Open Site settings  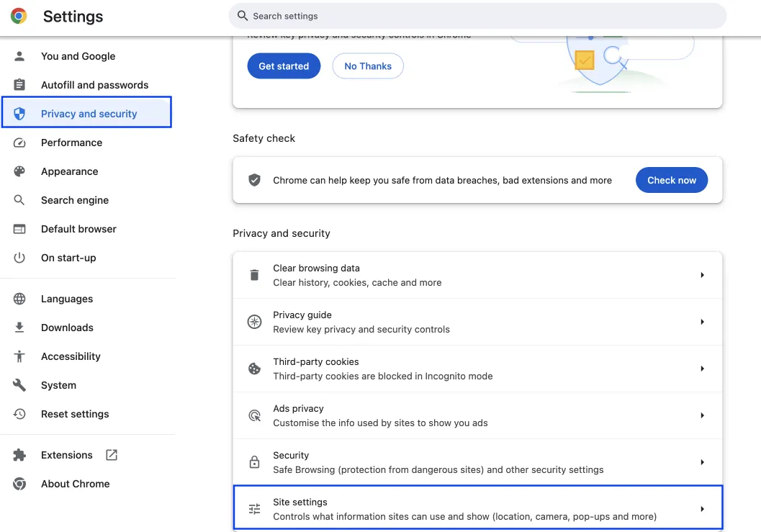pos(477,508)
